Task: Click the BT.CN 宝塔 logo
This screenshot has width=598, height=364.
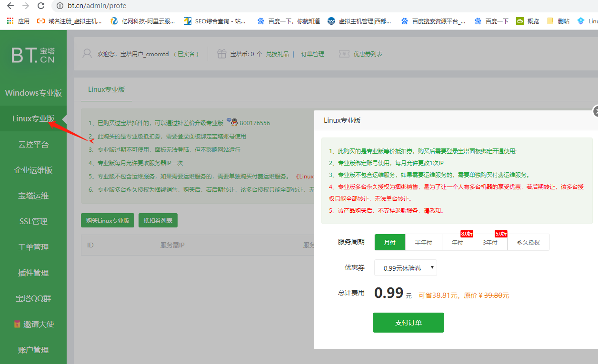Action: click(x=33, y=55)
